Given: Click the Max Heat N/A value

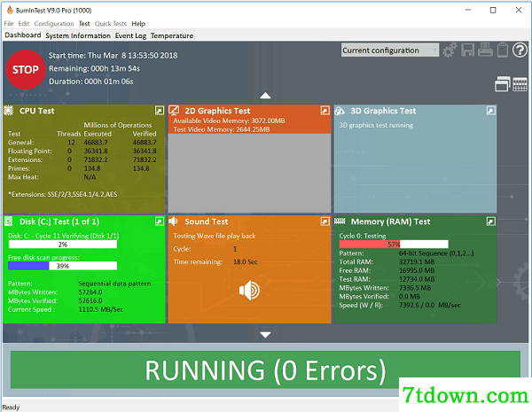Looking at the screenshot, I should pos(90,177).
